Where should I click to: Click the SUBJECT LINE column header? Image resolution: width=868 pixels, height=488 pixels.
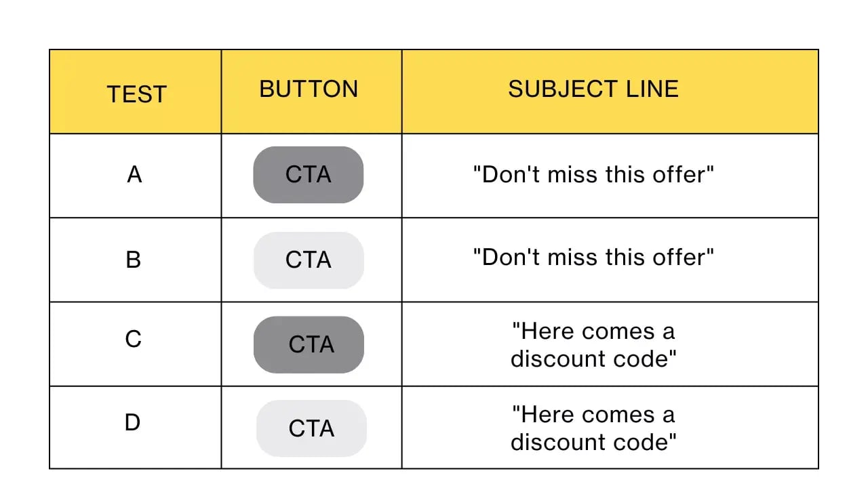593,89
